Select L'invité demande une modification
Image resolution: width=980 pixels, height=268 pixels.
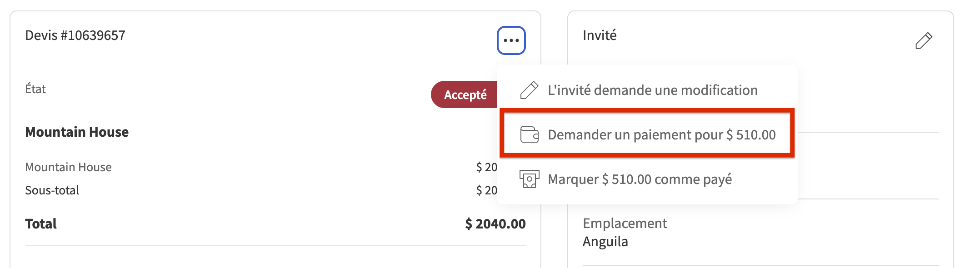pos(647,90)
